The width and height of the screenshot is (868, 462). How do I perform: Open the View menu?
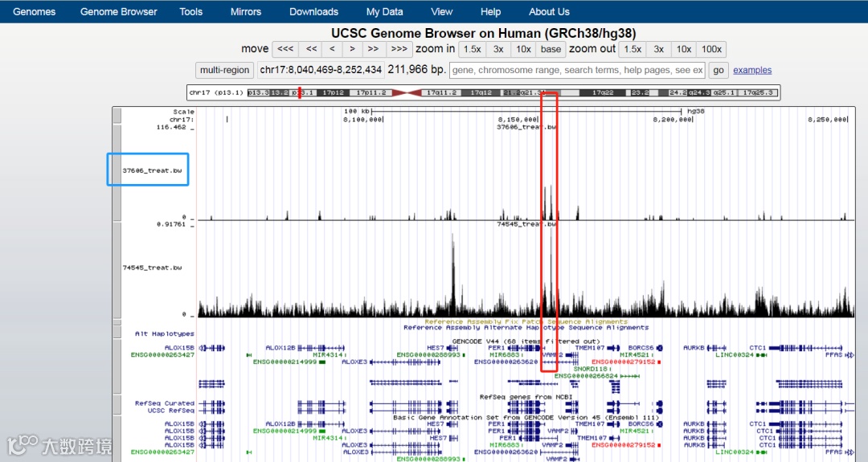[x=442, y=11]
